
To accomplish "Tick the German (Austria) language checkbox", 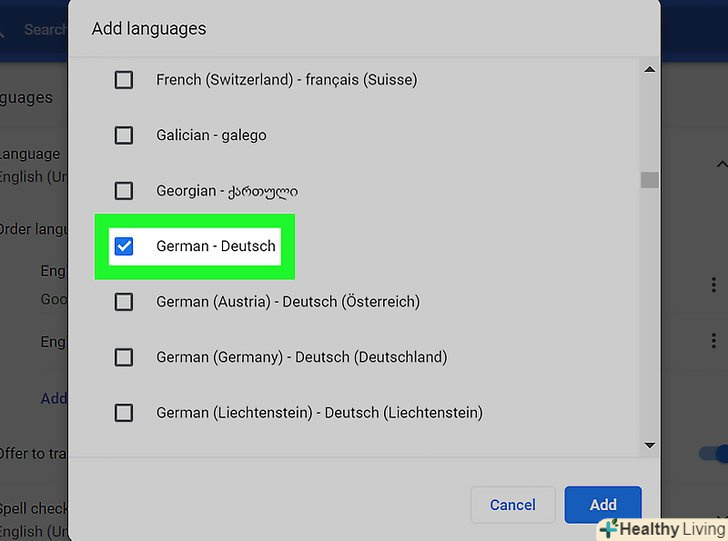I will coord(124,301).
